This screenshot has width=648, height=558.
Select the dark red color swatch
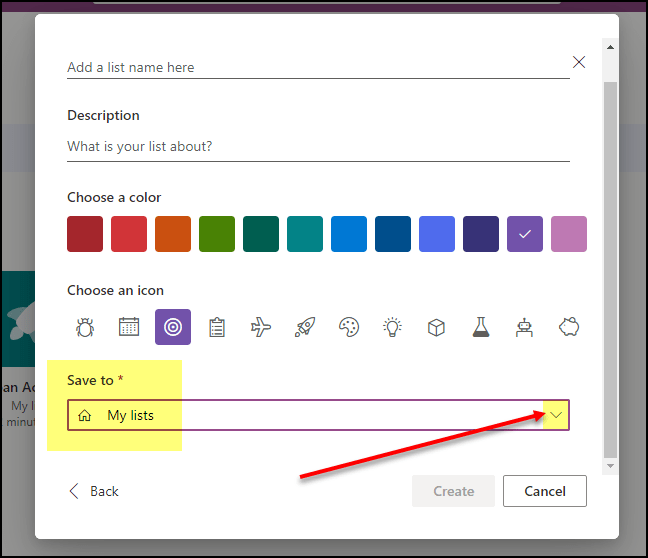85,234
